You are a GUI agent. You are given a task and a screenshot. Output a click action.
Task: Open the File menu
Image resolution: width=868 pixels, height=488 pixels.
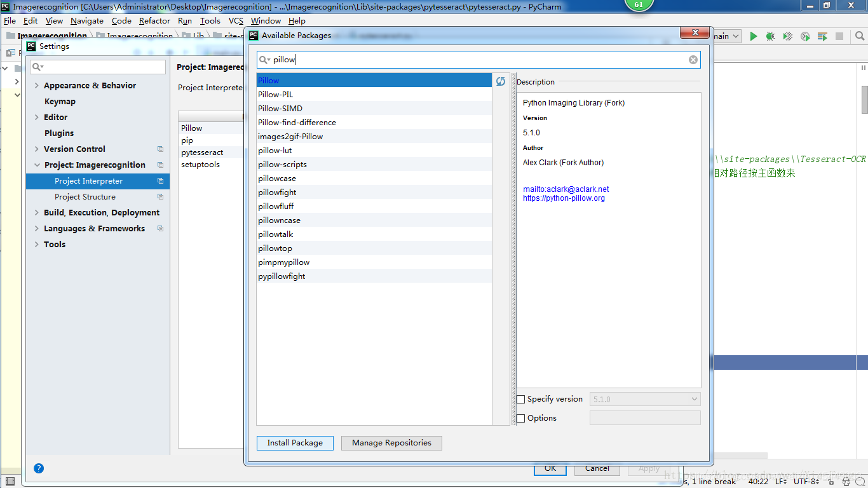tap(10, 21)
